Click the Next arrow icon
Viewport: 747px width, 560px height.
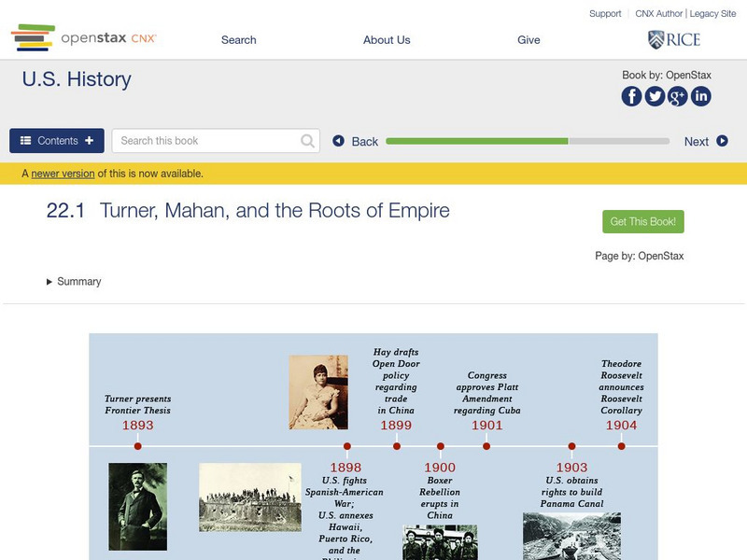[722, 141]
